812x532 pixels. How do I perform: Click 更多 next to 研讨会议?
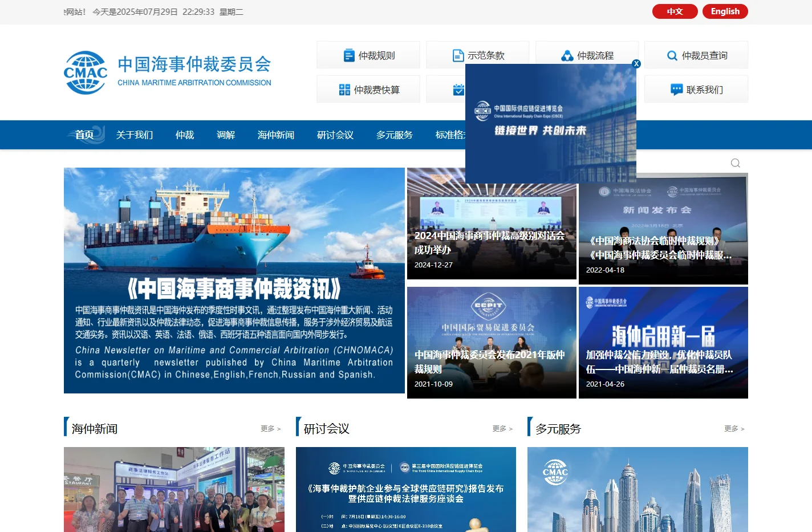[x=502, y=429]
